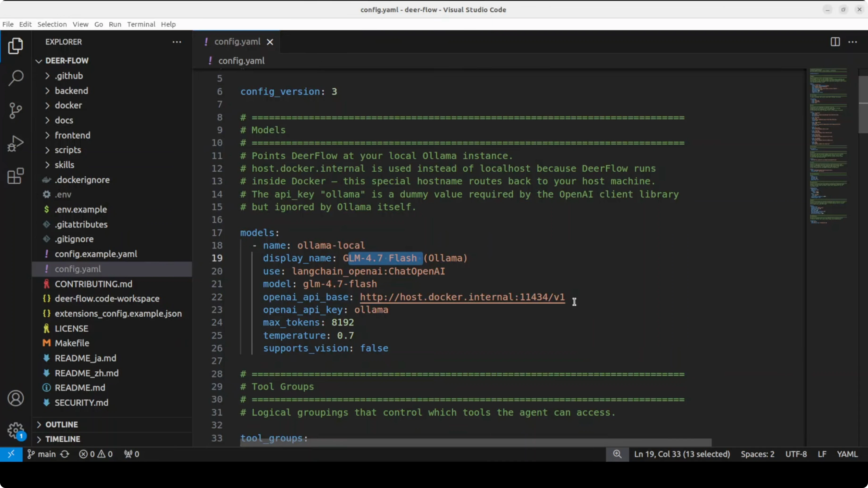Screen dimensions: 868x488
Task: Expand the backend folder
Action: pyautogui.click(x=71, y=91)
